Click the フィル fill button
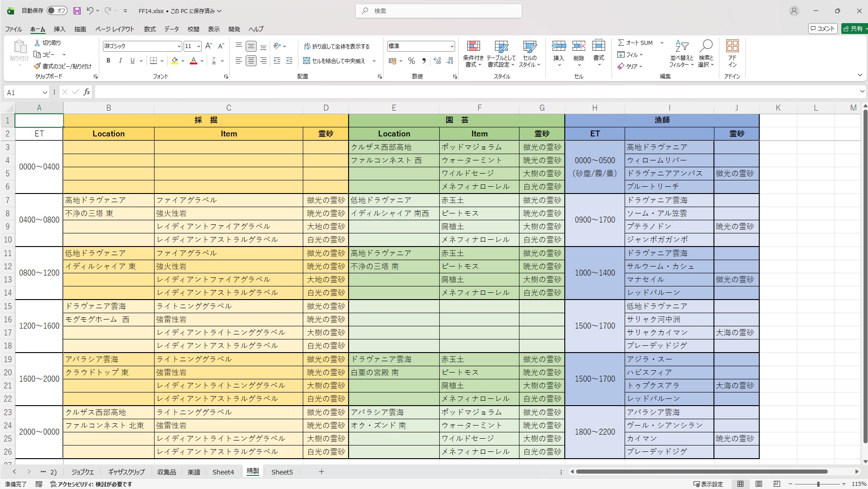This screenshot has width=868, height=489. [630, 54]
